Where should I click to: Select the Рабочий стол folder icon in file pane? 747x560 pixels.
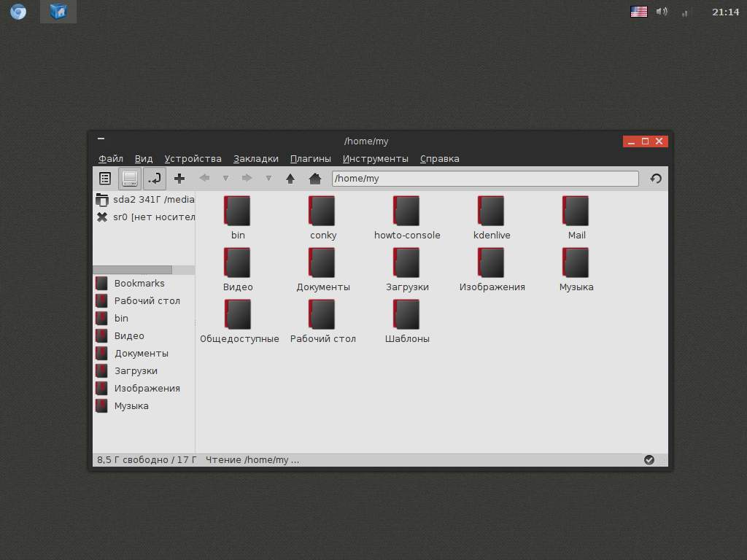coord(322,315)
